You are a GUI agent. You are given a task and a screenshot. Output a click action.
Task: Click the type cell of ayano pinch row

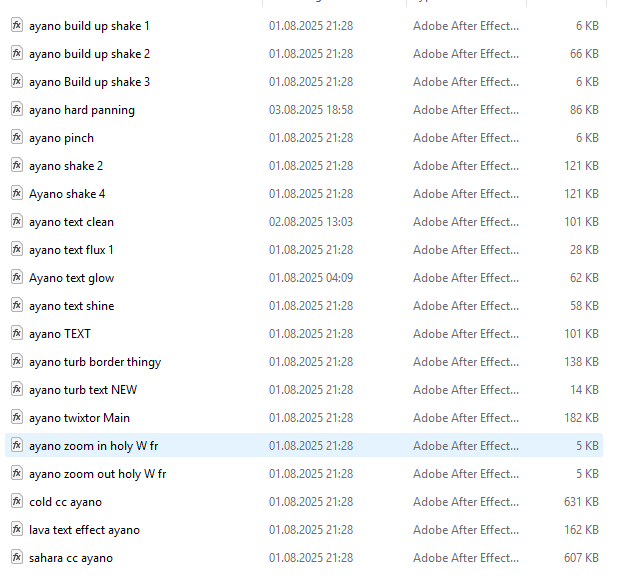(x=466, y=138)
